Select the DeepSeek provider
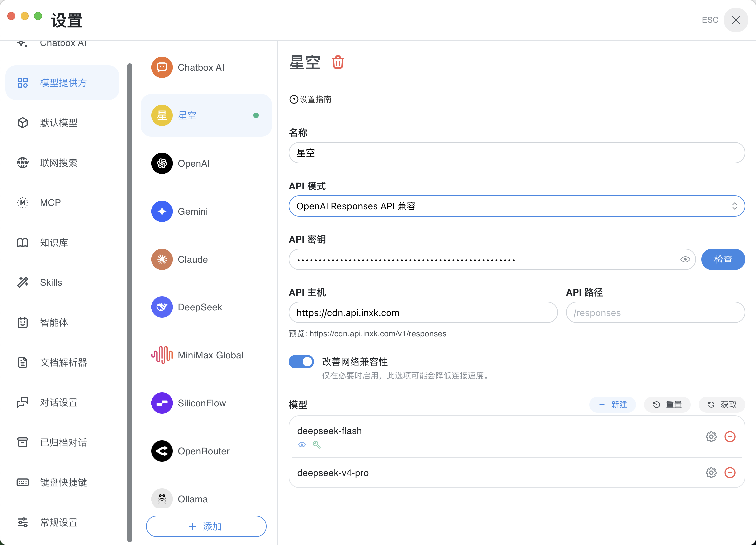The height and width of the screenshot is (545, 756). point(206,307)
